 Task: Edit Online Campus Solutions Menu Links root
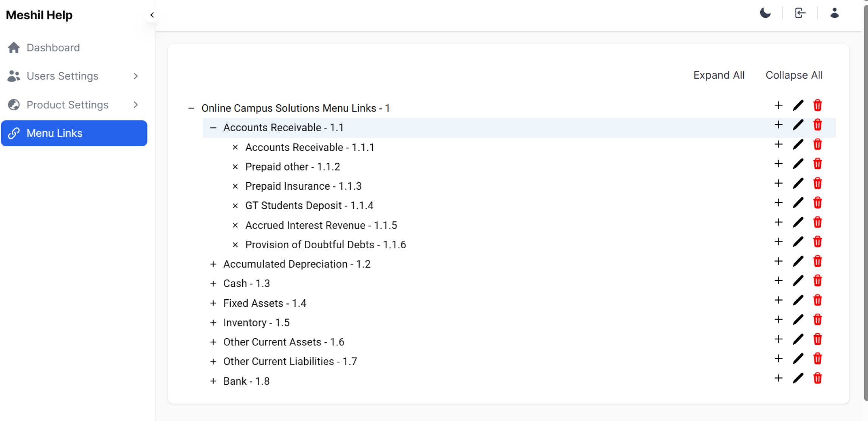click(798, 105)
